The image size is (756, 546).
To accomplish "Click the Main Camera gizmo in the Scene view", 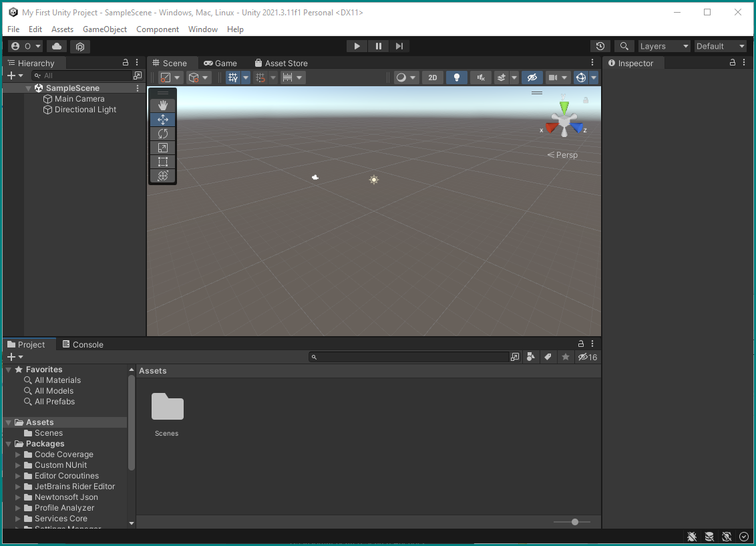I will click(x=315, y=178).
